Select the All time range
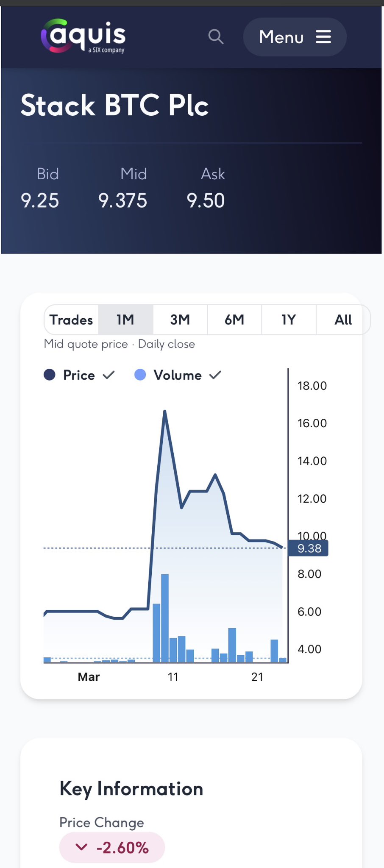This screenshot has width=384, height=868. click(x=343, y=320)
